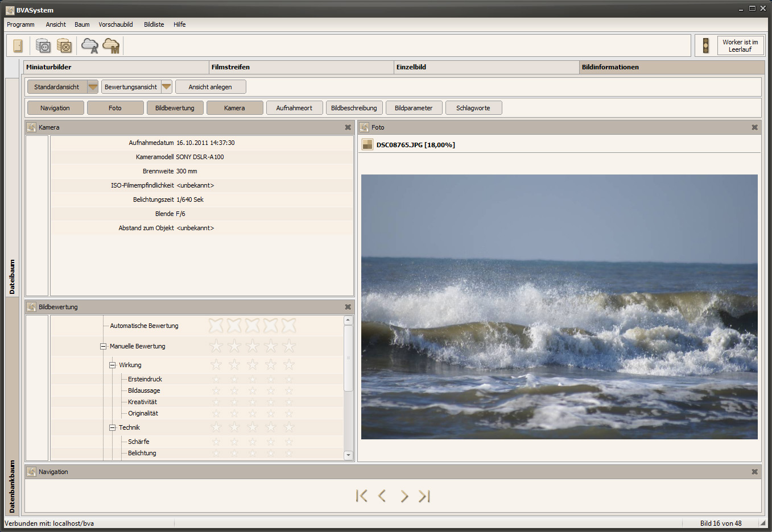Click the database disconnect icon
The width and height of the screenshot is (772, 532).
pos(64,45)
